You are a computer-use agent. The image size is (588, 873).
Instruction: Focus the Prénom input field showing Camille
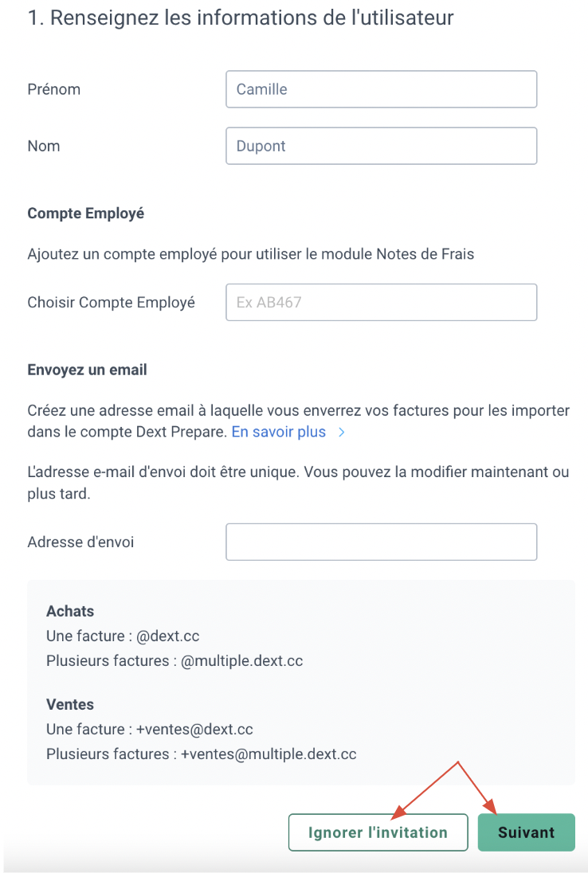pos(382,89)
